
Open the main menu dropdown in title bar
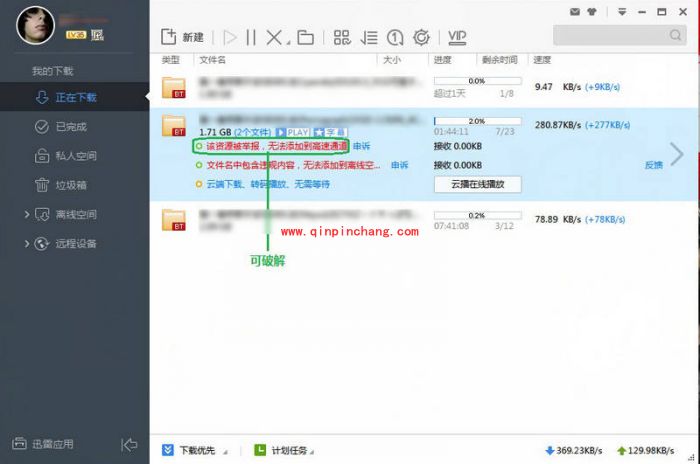[622, 12]
